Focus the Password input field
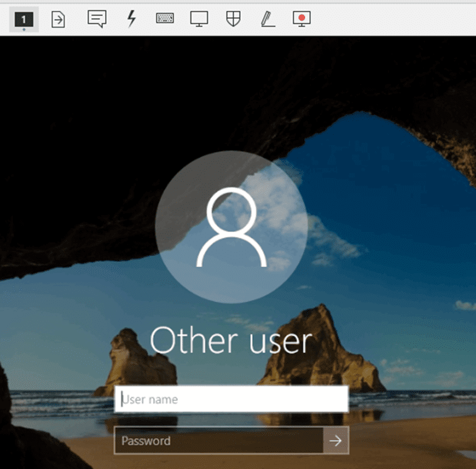The height and width of the screenshot is (469, 476). [219, 441]
